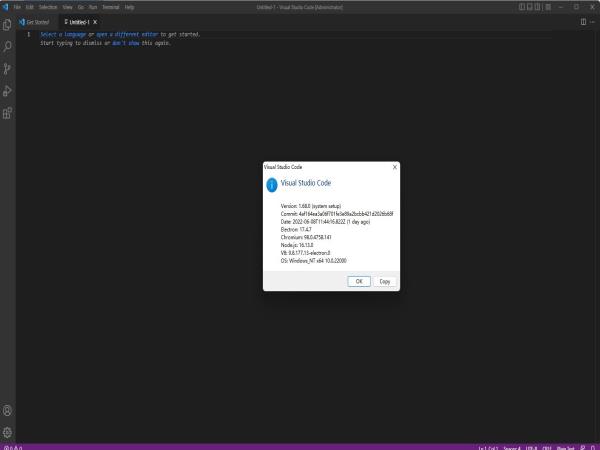Open the Search view in activity bar
The width and height of the screenshot is (600, 450).
pos(7,47)
